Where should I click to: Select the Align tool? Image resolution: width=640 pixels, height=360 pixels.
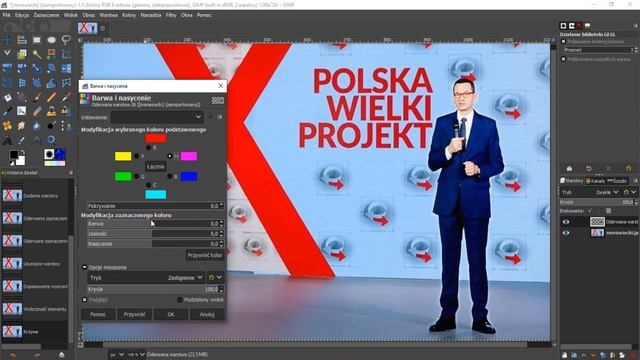point(22,40)
